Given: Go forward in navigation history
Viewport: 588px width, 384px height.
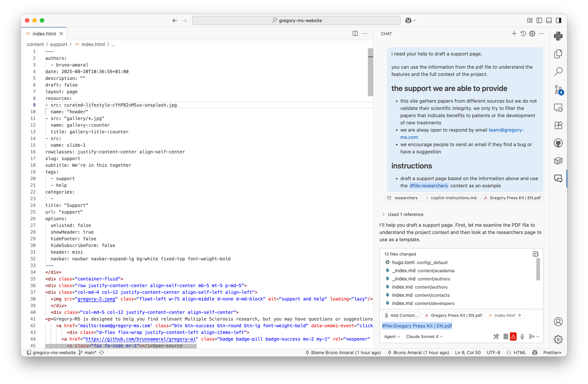Looking at the screenshot, I should click(184, 21).
